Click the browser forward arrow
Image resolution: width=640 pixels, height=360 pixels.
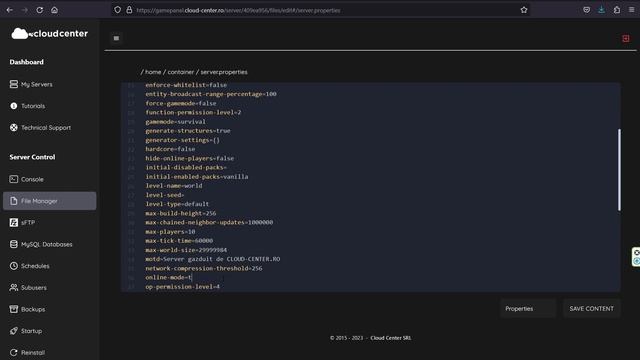(x=24, y=10)
